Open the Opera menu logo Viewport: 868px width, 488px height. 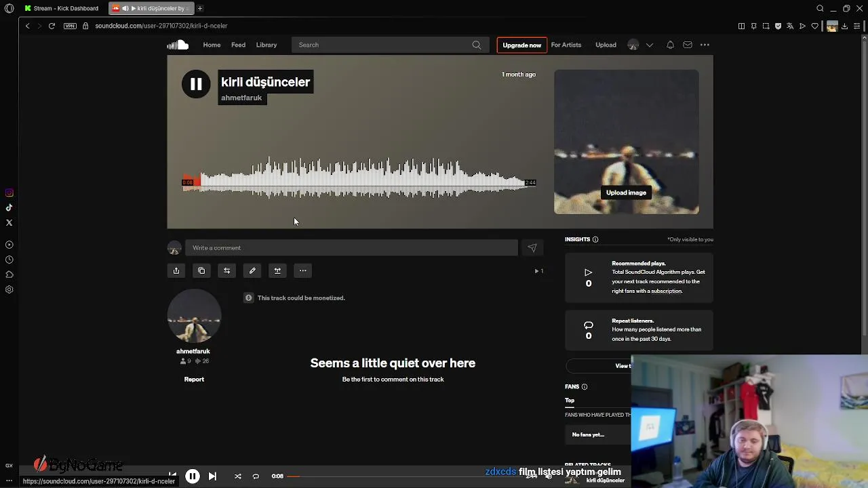click(9, 8)
